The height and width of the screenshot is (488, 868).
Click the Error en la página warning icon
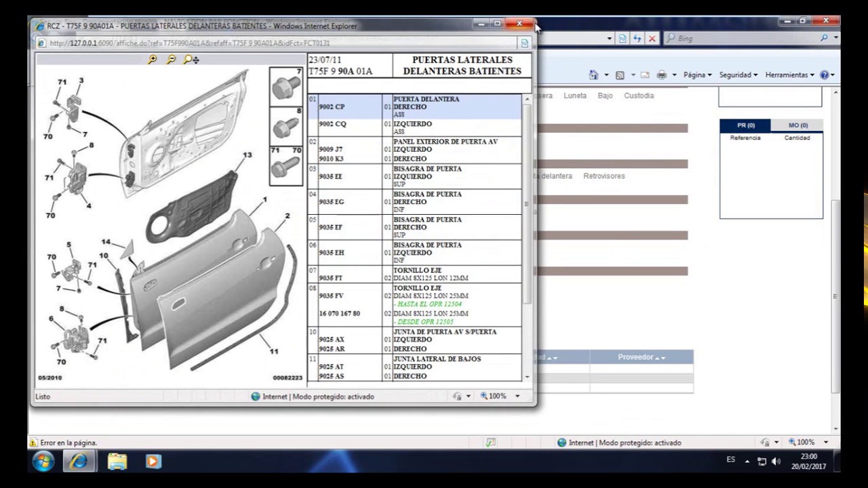coord(33,443)
